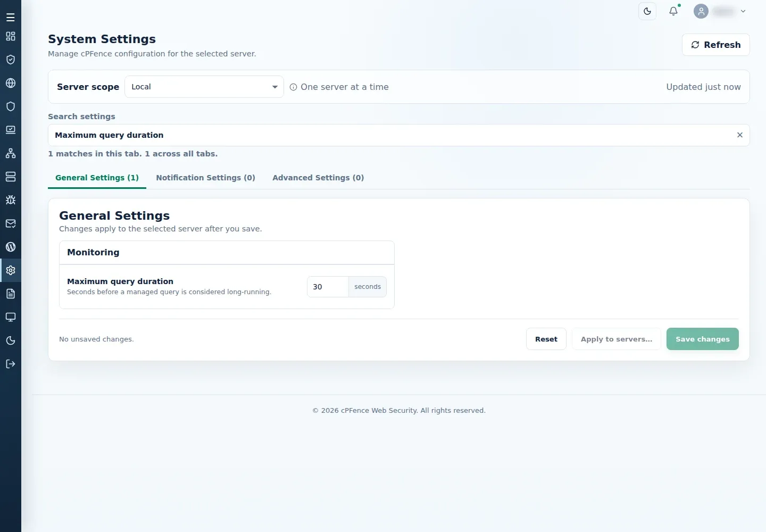Click the Maximum query duration seconds field
Image resolution: width=766 pixels, height=532 pixels.
328,287
